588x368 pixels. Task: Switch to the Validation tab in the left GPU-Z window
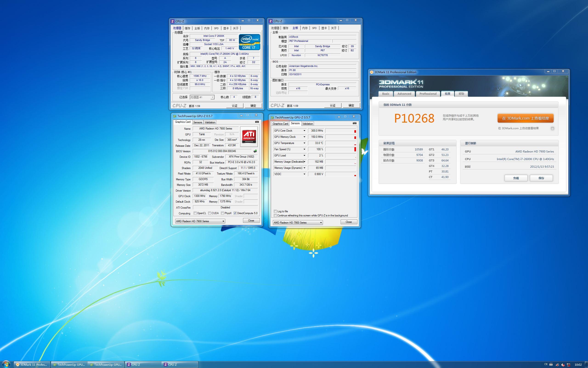point(210,122)
